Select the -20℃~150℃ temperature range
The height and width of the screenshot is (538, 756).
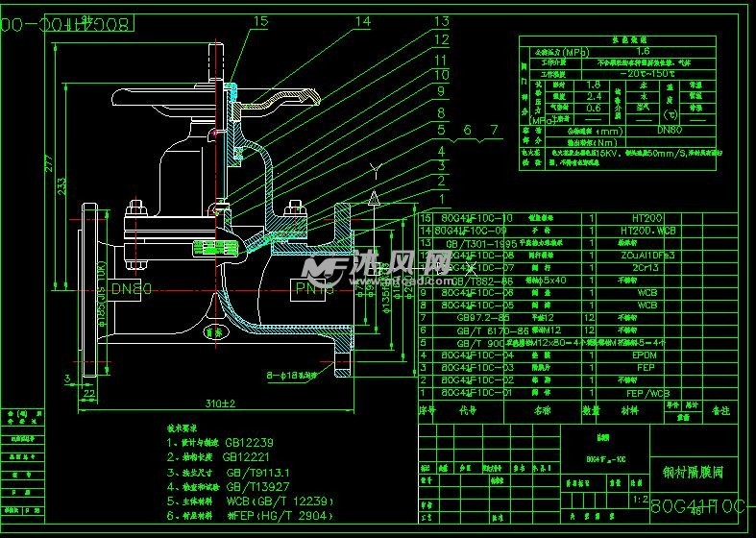[647, 74]
